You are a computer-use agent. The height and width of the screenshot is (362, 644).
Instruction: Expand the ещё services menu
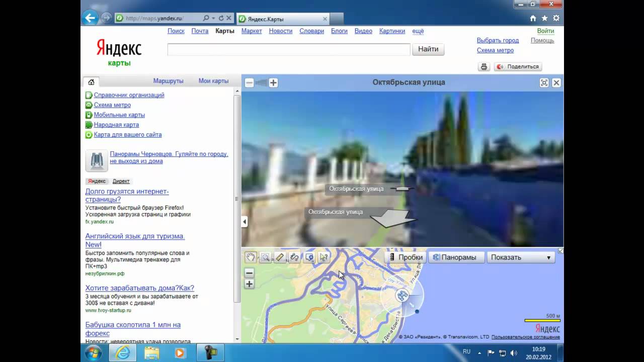[x=418, y=31]
